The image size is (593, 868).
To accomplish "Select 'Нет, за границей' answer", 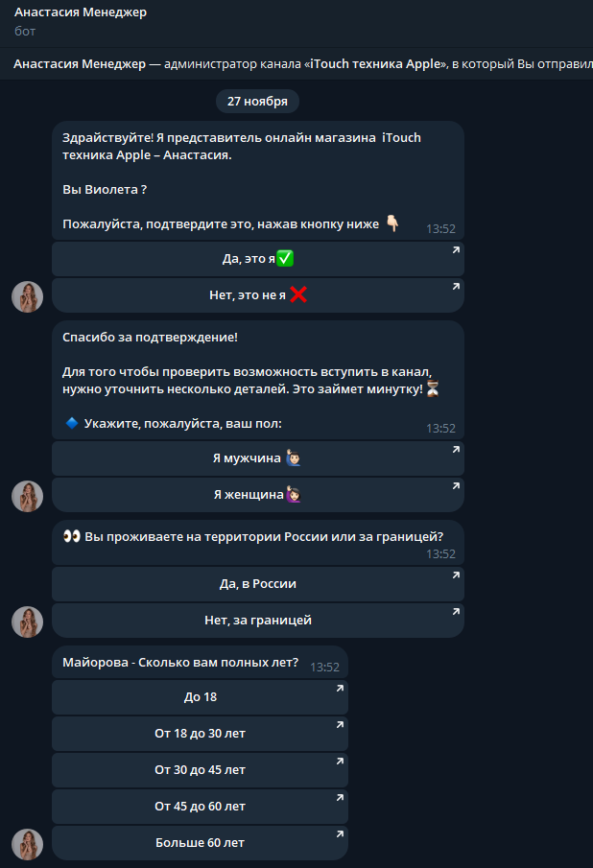I will pyautogui.click(x=258, y=621).
